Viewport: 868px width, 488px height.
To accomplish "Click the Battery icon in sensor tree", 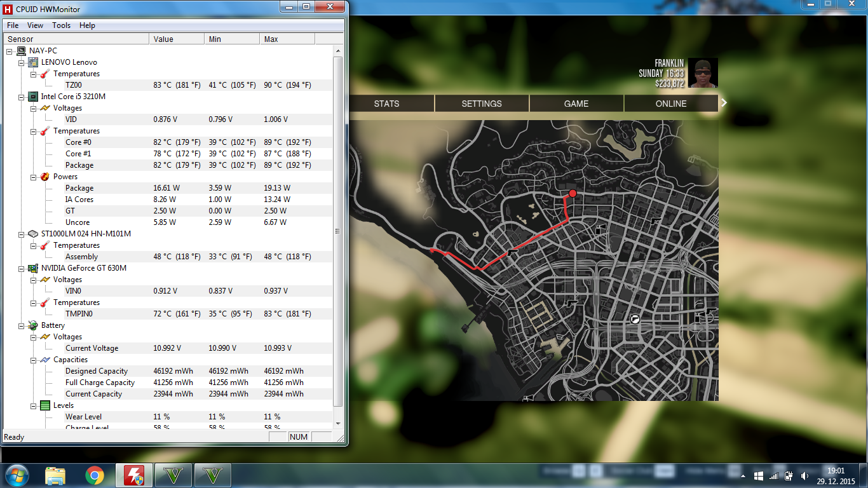I will click(x=33, y=325).
